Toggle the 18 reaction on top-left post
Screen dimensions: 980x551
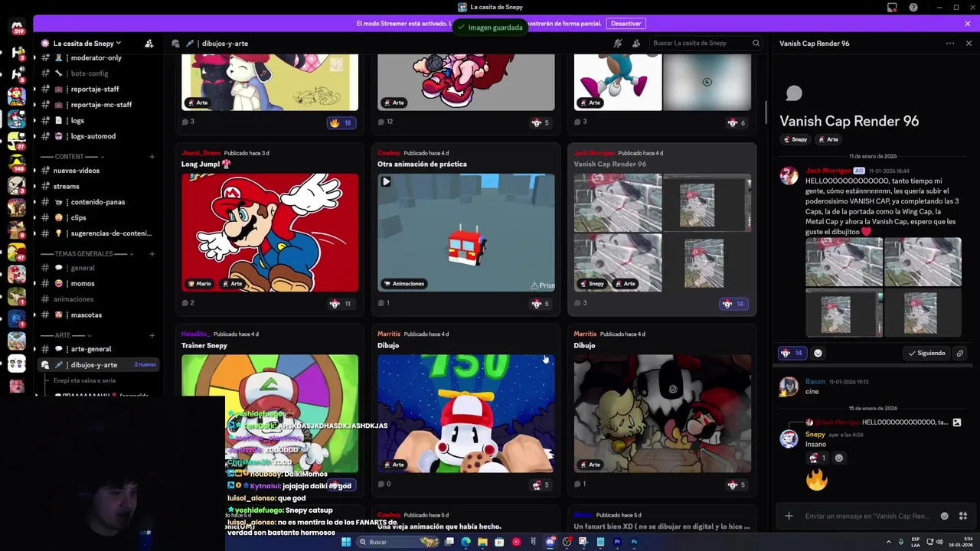341,122
